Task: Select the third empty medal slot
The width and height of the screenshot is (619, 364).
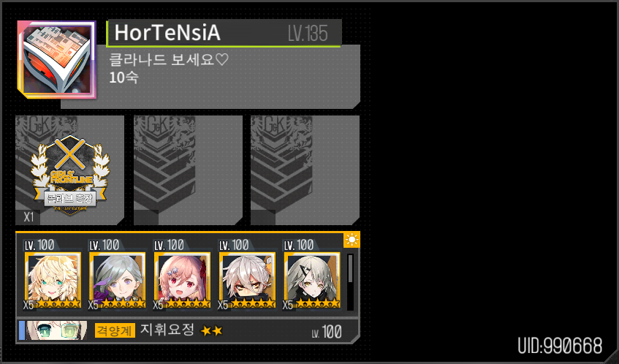Action: 305,170
